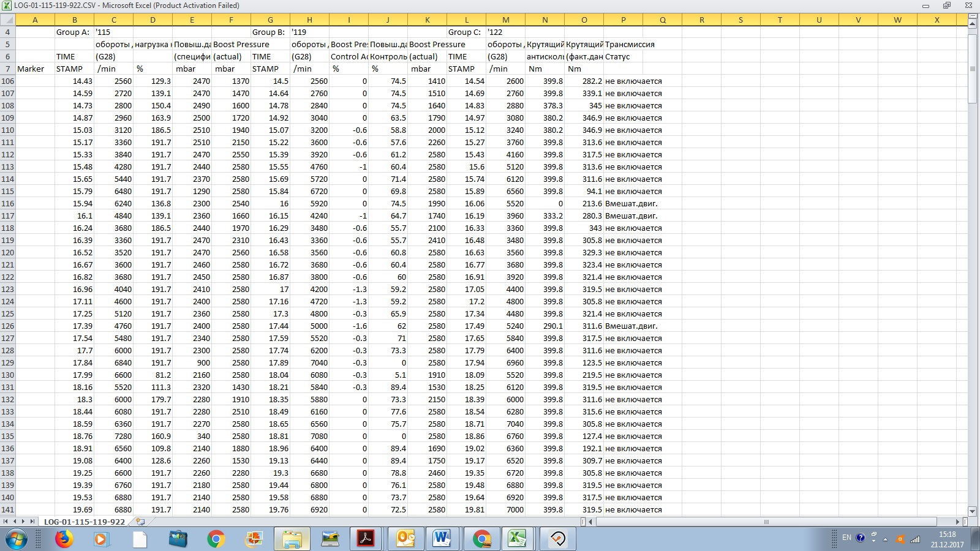Viewport: 980px width, 551px height.
Task: Select the '119 cell in row 4
Action: point(309,32)
